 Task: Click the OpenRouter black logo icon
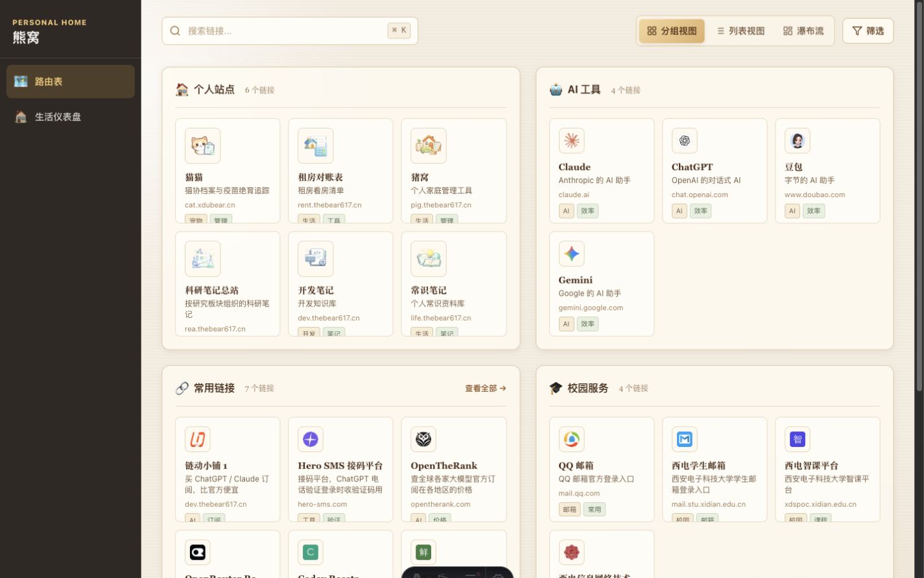click(197, 552)
